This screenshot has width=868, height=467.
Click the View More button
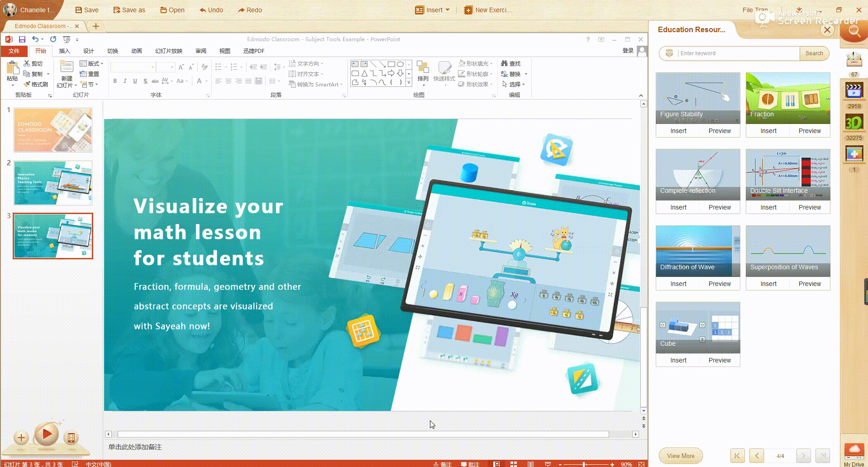click(681, 456)
